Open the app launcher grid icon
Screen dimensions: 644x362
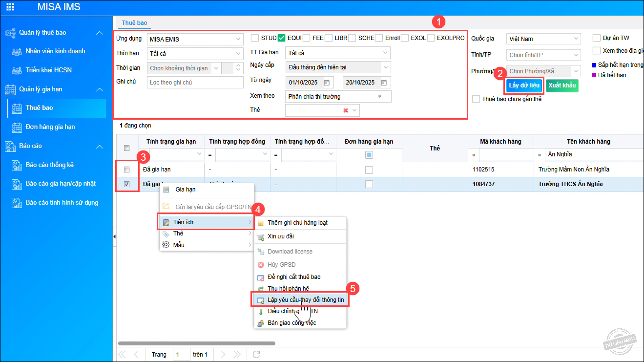pos(10,7)
